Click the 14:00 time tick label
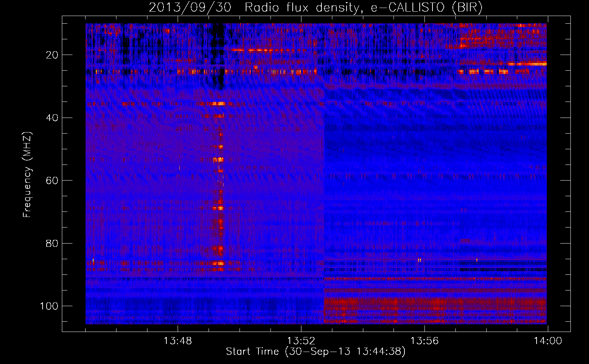Screen dimensions: 589x364 coord(548,341)
